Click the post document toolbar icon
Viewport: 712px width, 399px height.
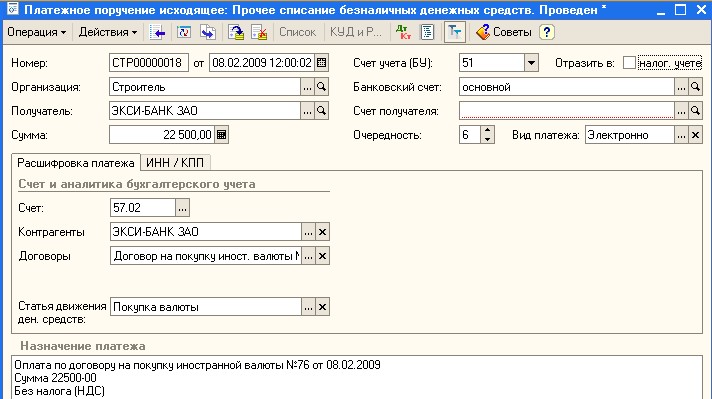point(236,32)
